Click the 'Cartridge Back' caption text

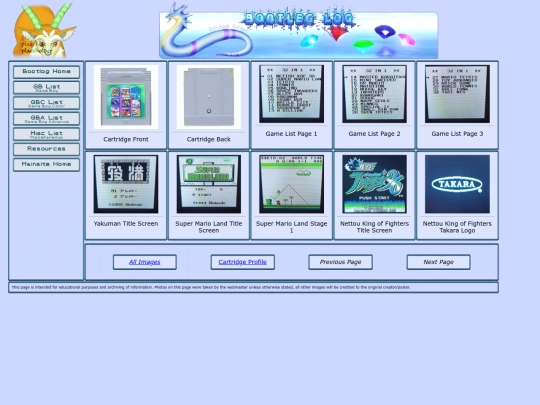click(209, 139)
